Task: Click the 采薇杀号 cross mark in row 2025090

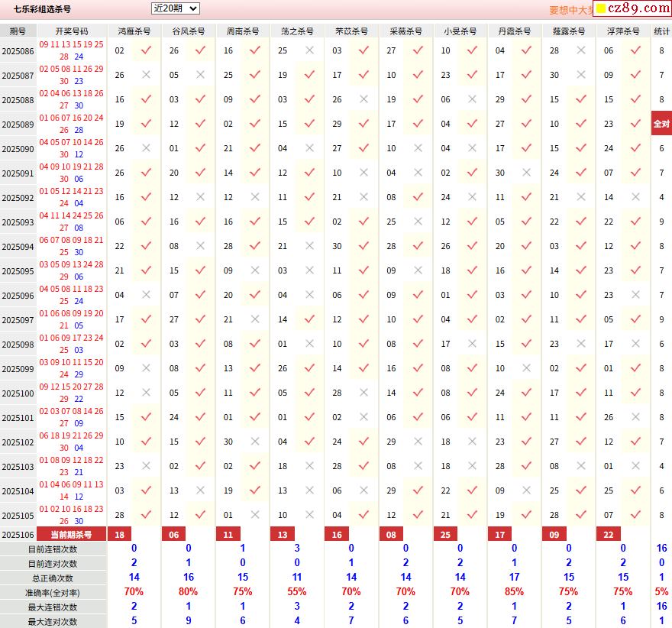Action: click(418, 148)
